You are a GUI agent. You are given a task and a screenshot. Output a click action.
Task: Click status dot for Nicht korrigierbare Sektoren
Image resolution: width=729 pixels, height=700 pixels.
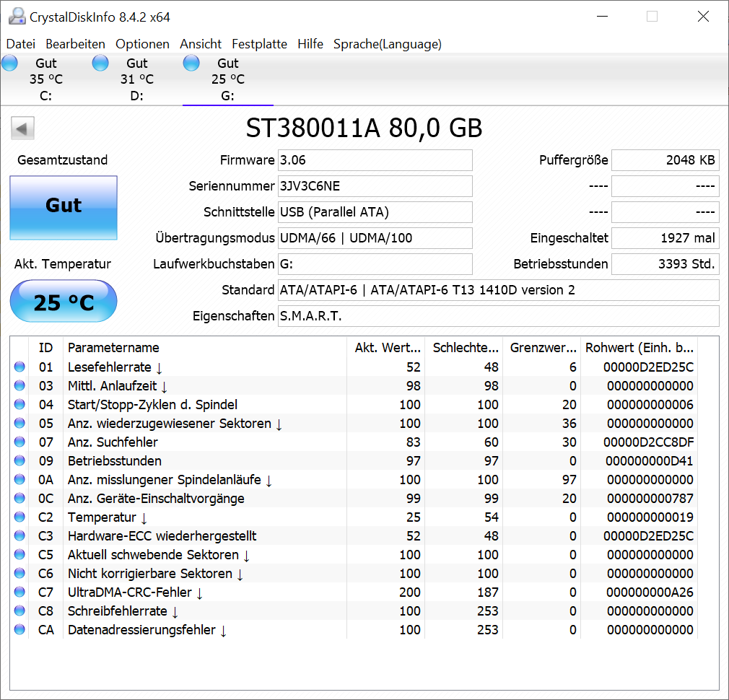click(x=19, y=573)
